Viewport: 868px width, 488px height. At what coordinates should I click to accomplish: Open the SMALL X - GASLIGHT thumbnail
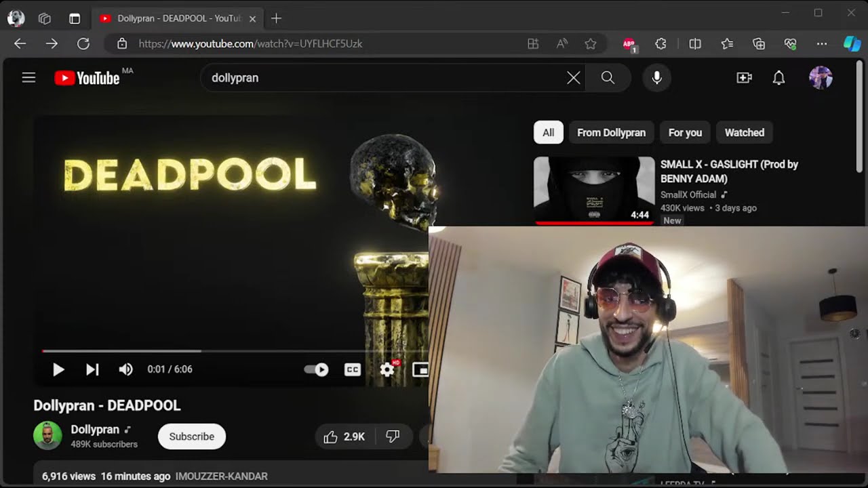click(x=594, y=190)
